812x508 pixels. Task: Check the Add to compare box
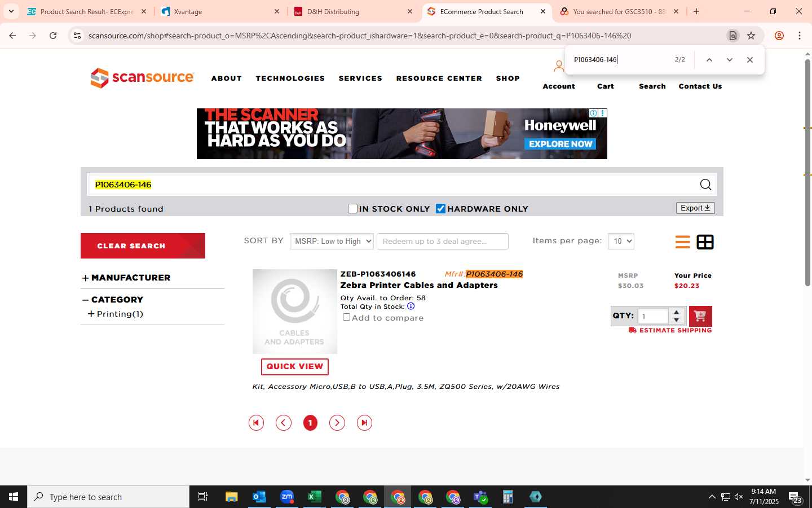346,317
